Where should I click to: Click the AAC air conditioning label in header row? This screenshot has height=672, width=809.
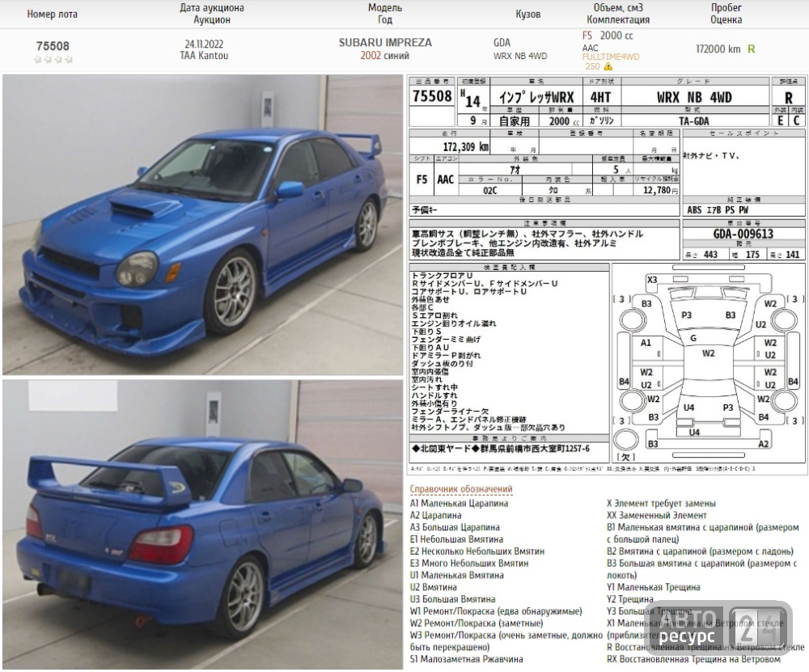point(591,48)
